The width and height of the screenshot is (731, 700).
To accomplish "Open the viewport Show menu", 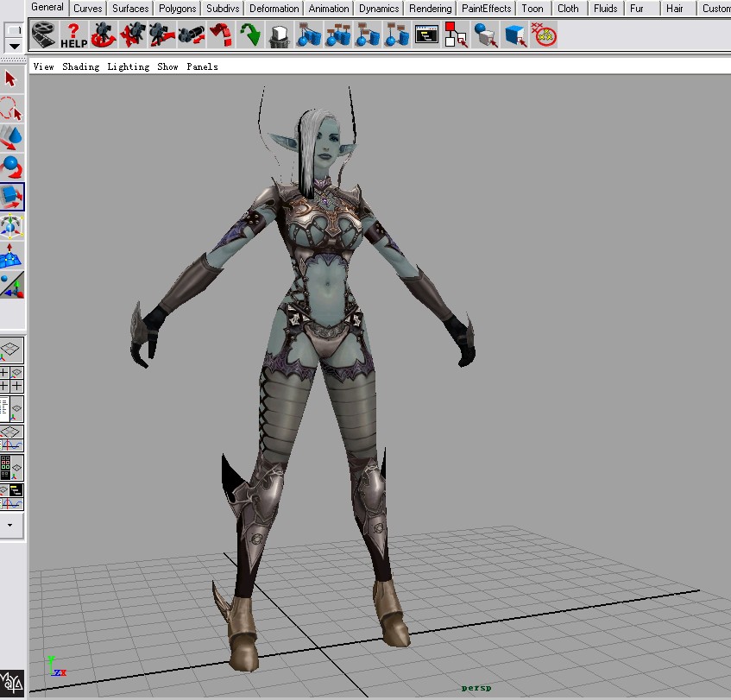I will coord(167,66).
